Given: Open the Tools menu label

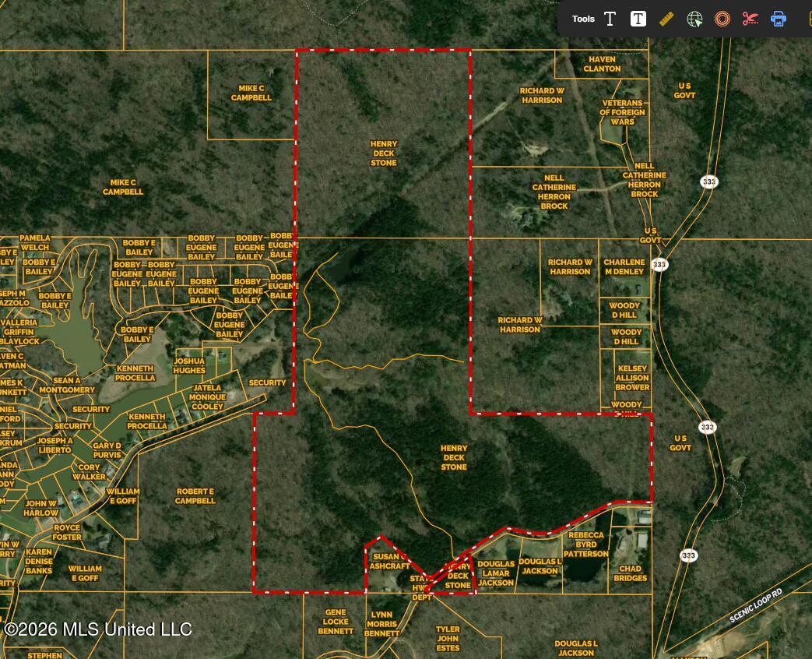Looking at the screenshot, I should 583,19.
